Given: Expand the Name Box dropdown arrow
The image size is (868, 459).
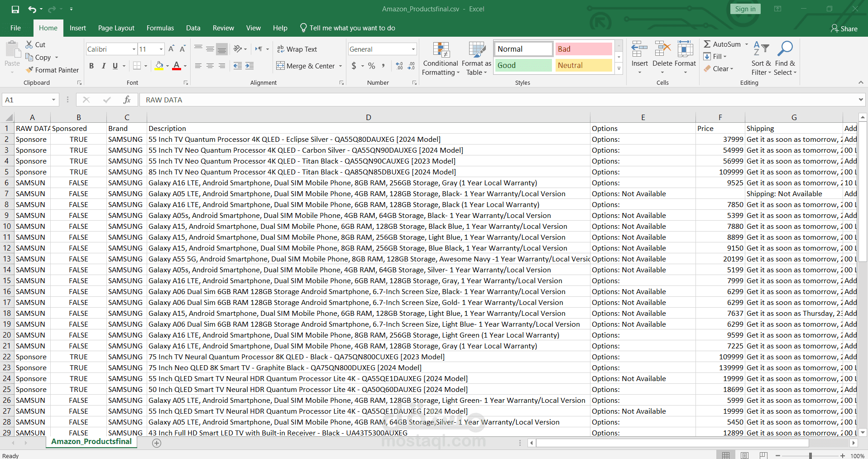Looking at the screenshot, I should (53, 100).
